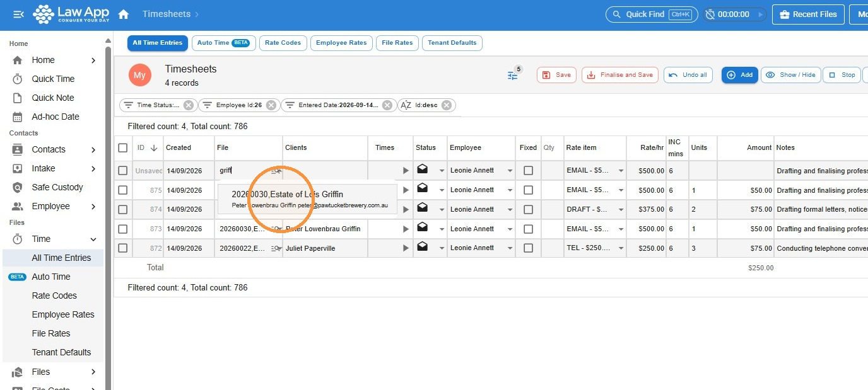Expand Contacts submenu in sidebar

[x=93, y=149]
